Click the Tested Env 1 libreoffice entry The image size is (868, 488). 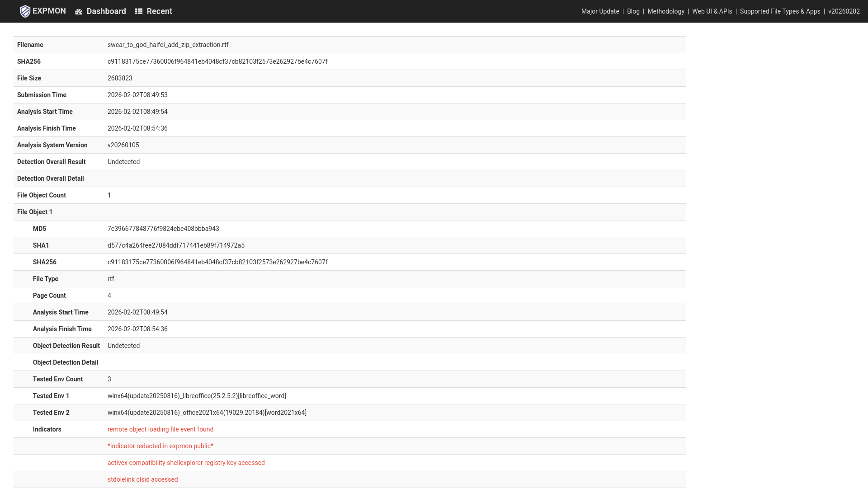click(x=197, y=396)
